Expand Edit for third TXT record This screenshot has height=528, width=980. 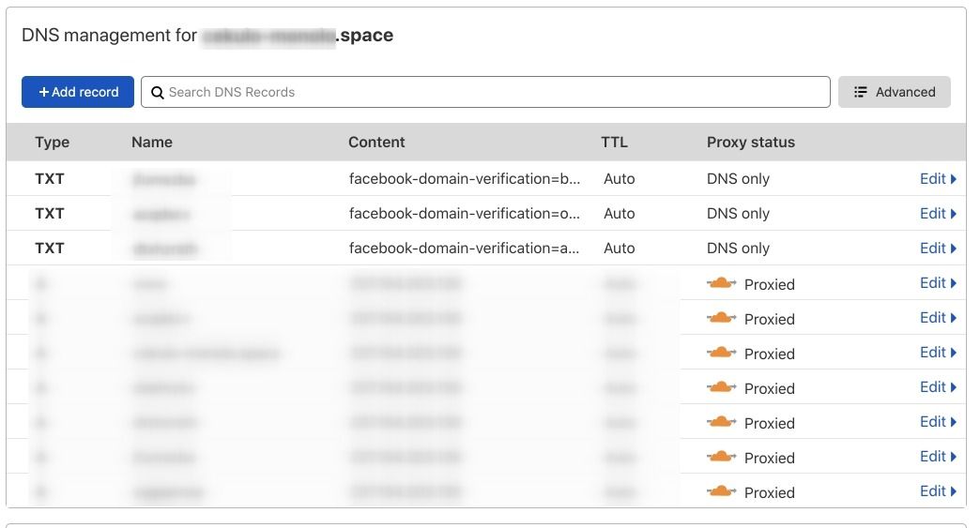pyautogui.click(x=937, y=248)
